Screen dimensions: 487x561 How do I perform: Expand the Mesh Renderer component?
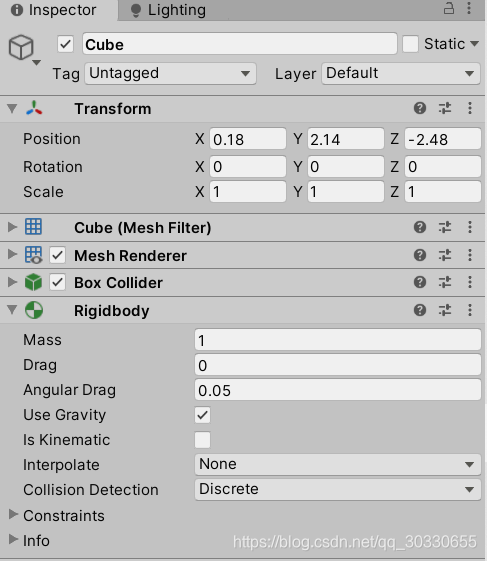click(x=12, y=254)
